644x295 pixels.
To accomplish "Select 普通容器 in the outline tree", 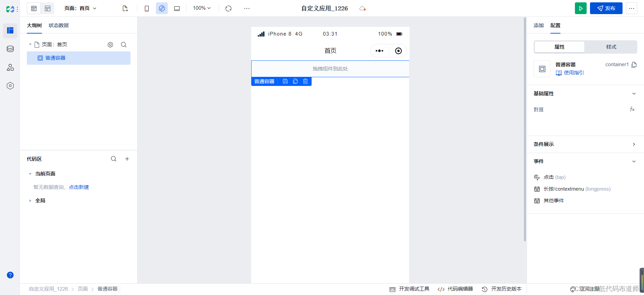I will 78,58.
